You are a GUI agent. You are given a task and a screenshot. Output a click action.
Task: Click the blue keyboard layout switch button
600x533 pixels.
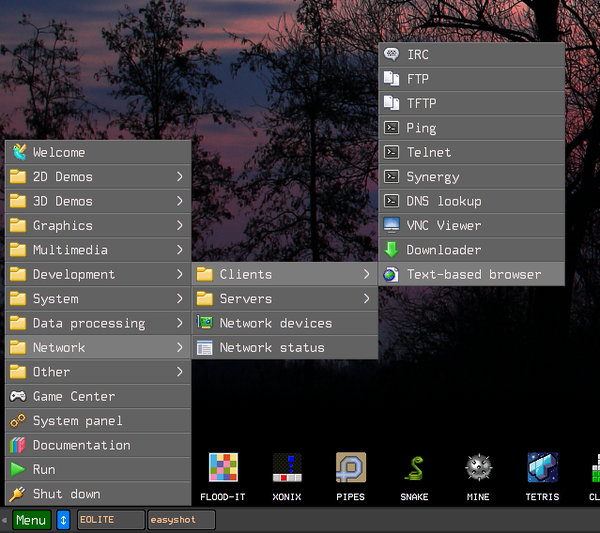click(x=64, y=520)
